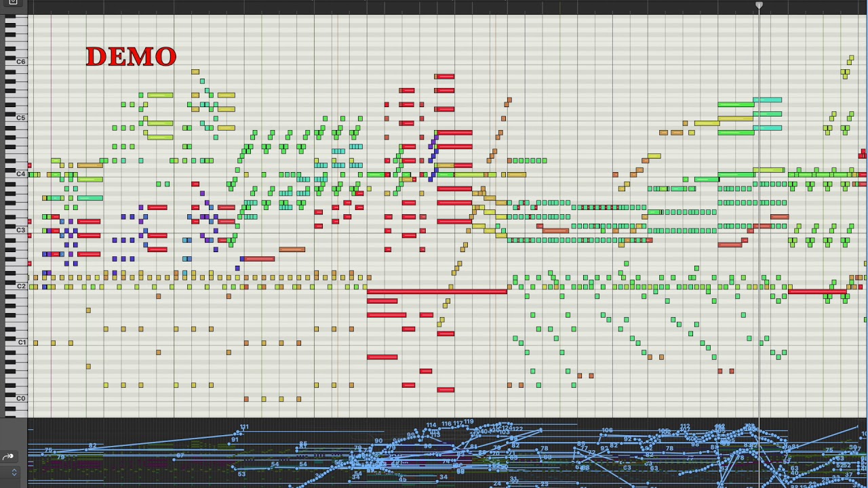This screenshot has height=488, width=868.
Task: Click the playhead marker in the ruler
Action: tap(759, 5)
